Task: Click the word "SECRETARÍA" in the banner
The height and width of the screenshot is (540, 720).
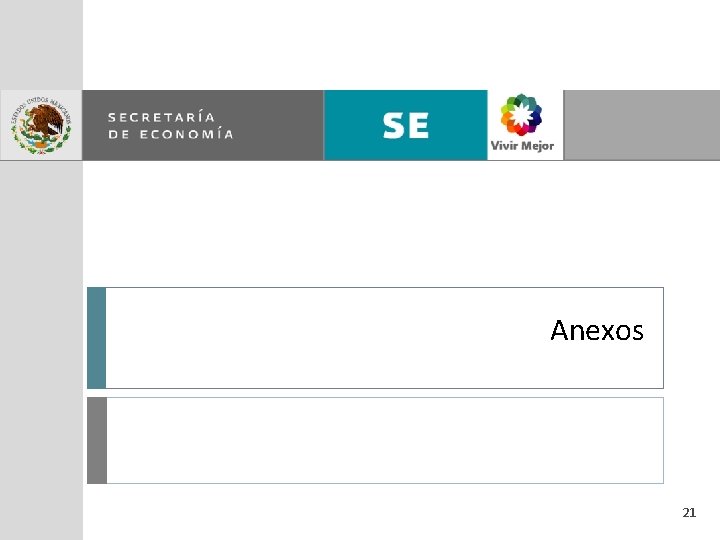Action: click(x=161, y=116)
